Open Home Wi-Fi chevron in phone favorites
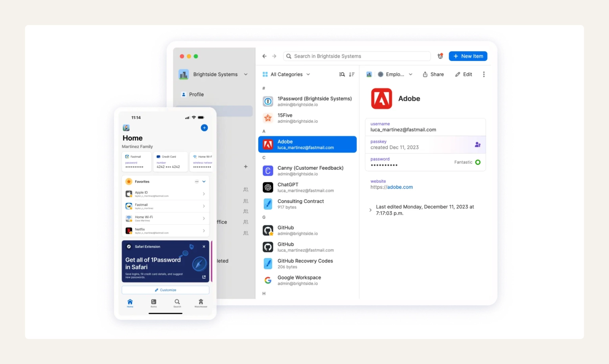609x364 pixels. (x=204, y=218)
